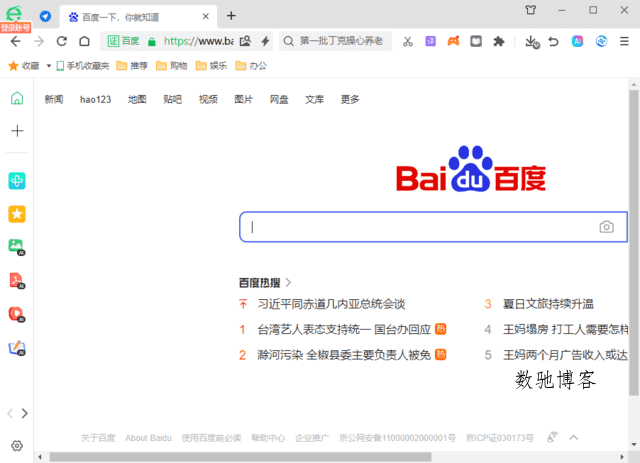Open 滁河污染 全椒县委主要负责人被免 item
The image size is (640, 463).
[344, 355]
